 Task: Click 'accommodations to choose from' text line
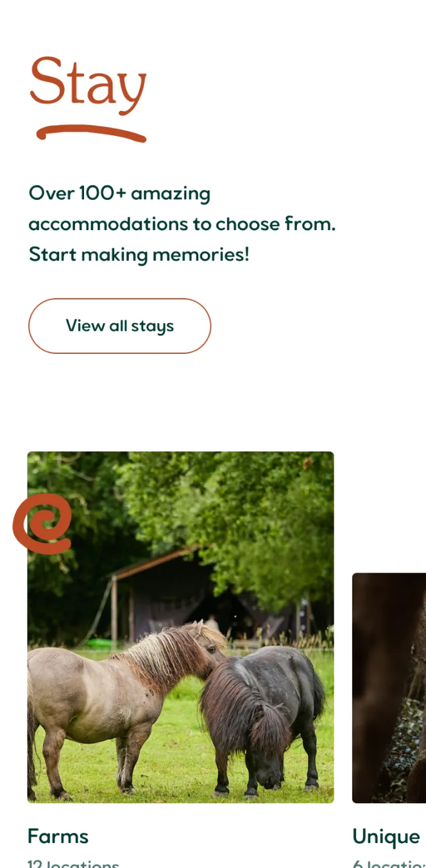(x=182, y=224)
